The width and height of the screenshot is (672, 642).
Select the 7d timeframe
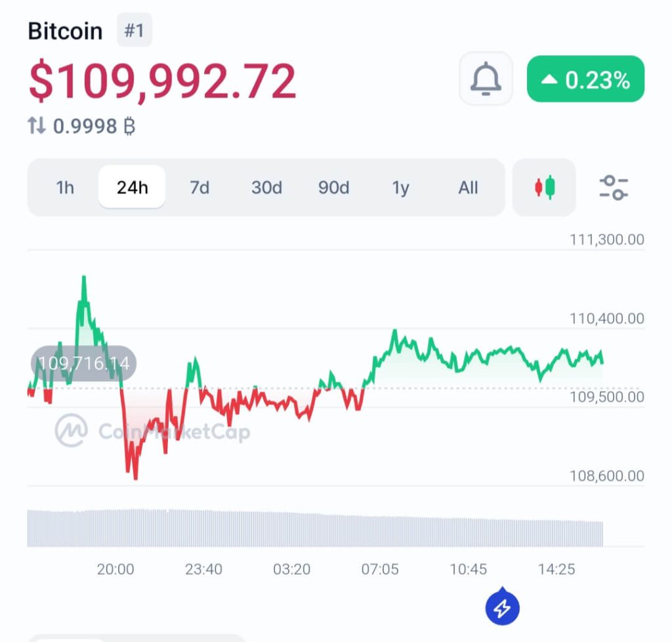point(199,187)
